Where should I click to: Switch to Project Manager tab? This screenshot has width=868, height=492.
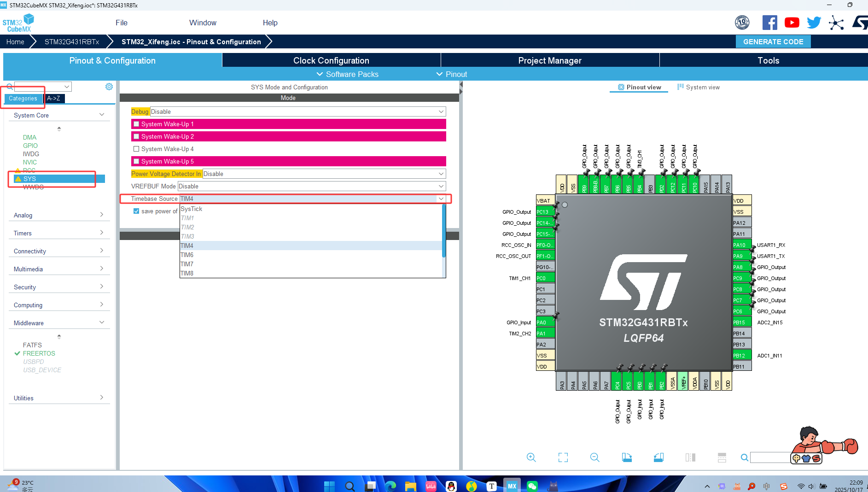point(550,60)
